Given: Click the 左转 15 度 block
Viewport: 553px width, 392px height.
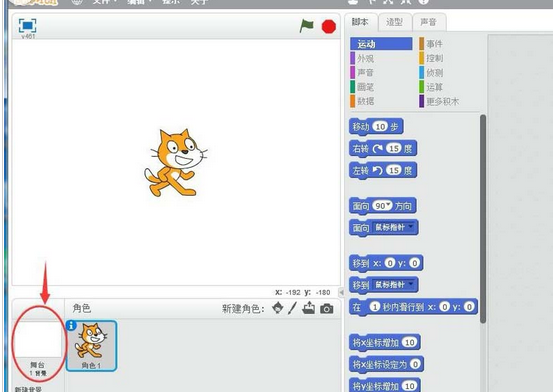Looking at the screenshot, I should [383, 171].
